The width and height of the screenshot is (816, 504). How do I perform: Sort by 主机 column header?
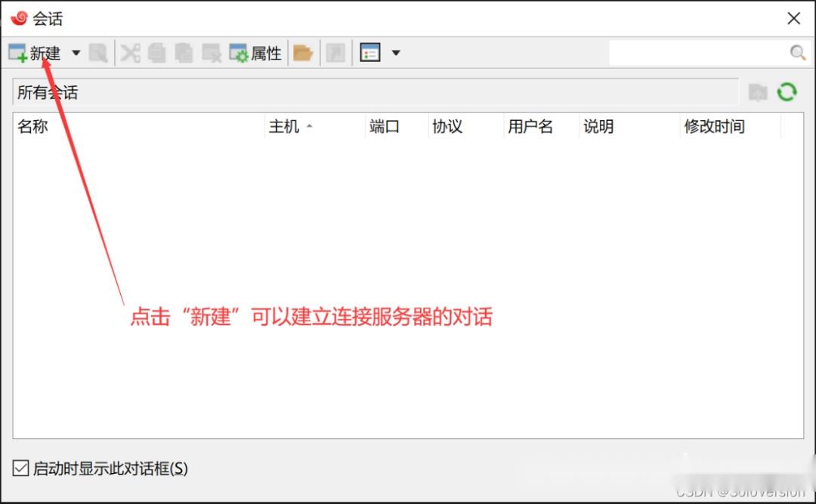coord(315,126)
